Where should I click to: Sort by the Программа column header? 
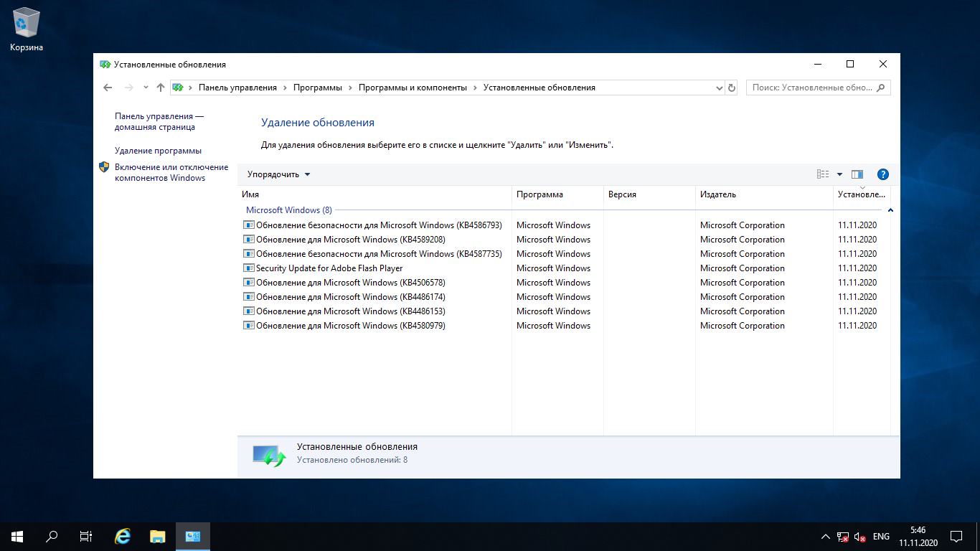coord(557,194)
